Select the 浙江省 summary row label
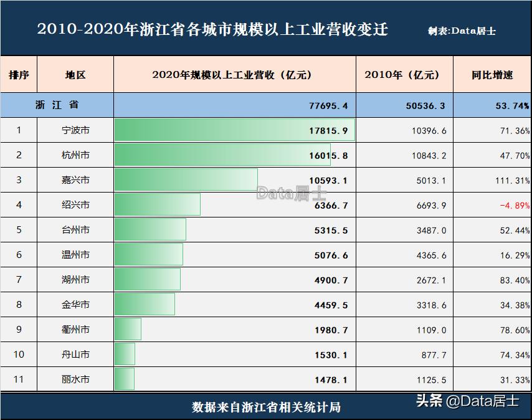The height and width of the screenshot is (420, 532). point(57,105)
